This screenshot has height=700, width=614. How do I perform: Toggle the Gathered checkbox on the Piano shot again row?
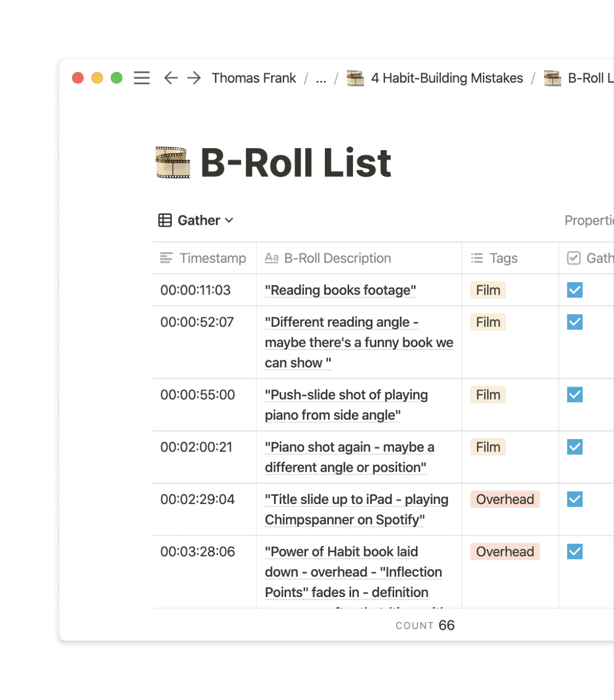click(574, 447)
